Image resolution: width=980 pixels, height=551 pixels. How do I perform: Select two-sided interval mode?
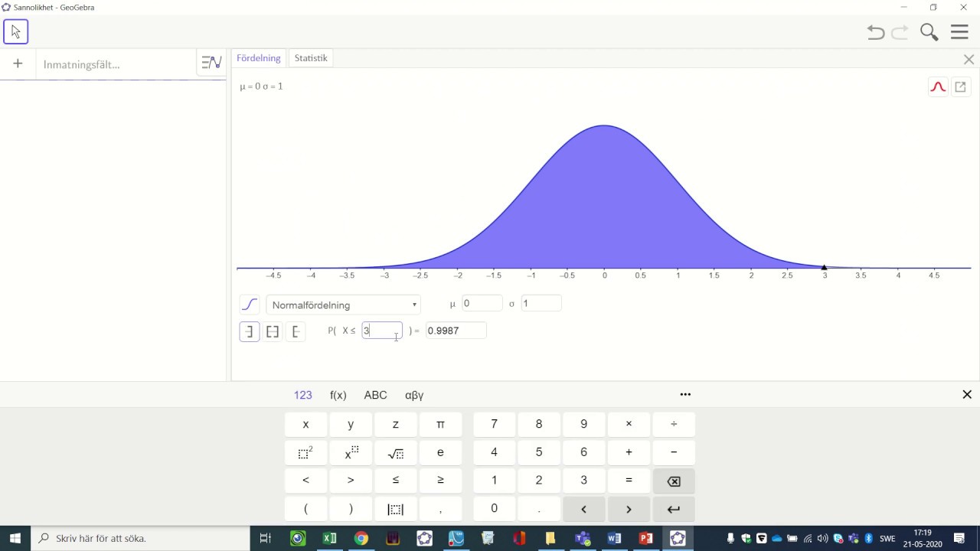[x=273, y=331]
